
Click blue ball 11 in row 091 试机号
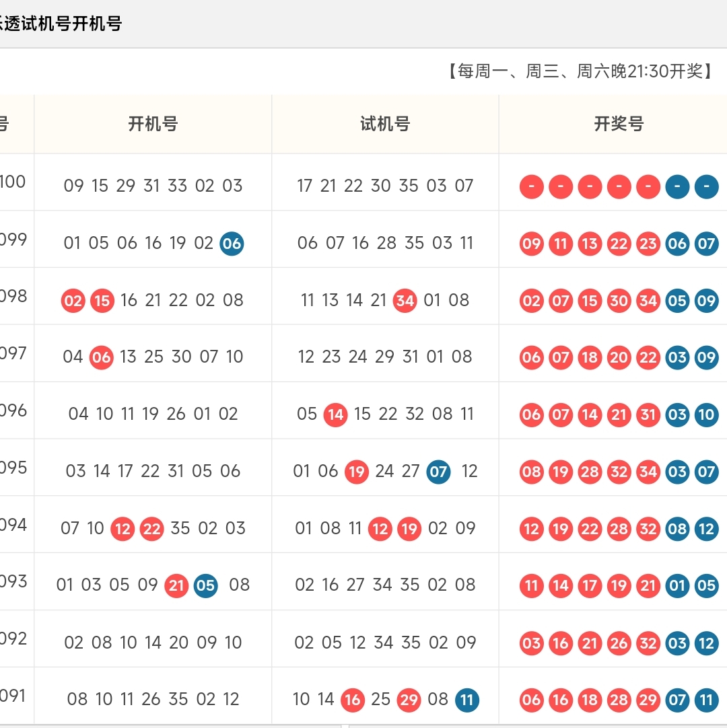point(467,700)
